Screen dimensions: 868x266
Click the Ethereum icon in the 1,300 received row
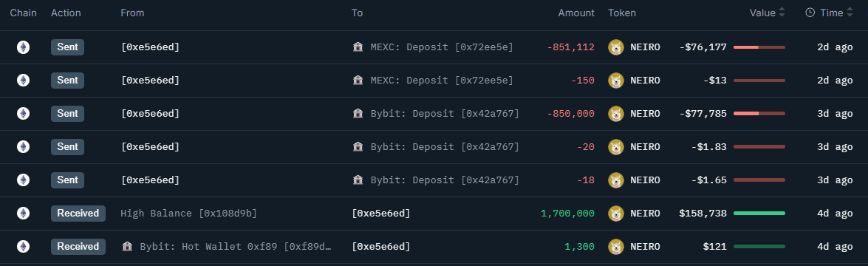pos(23,247)
